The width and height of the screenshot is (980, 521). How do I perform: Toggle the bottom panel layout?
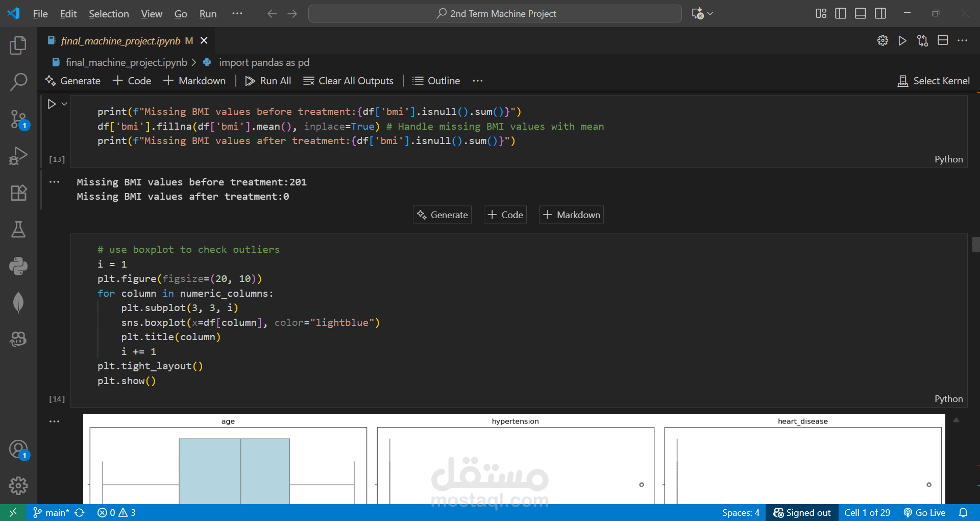[x=861, y=14]
